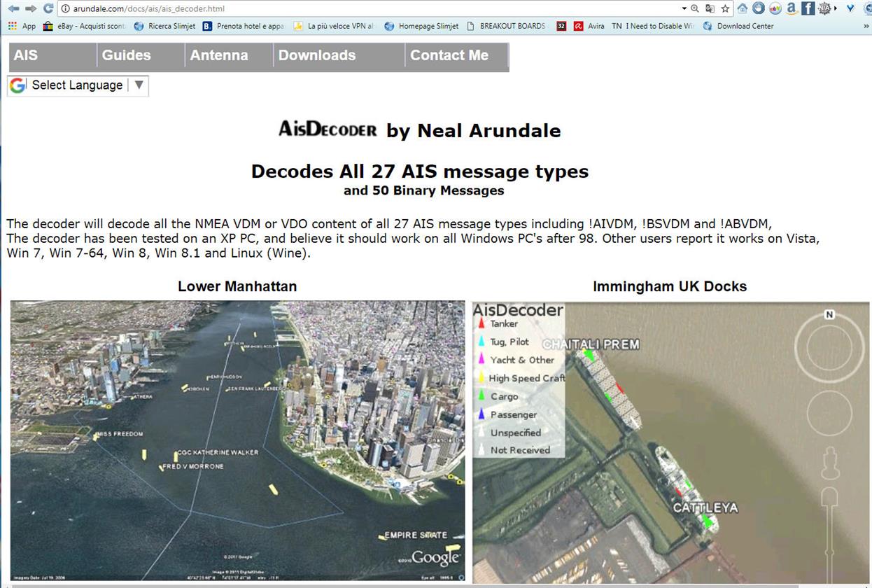Click the red Tanker legend marker

(x=481, y=323)
